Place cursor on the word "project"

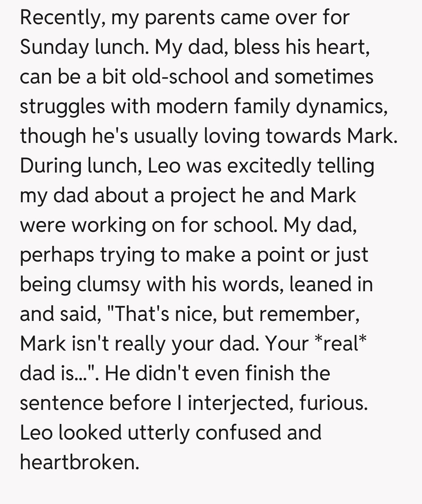click(203, 195)
